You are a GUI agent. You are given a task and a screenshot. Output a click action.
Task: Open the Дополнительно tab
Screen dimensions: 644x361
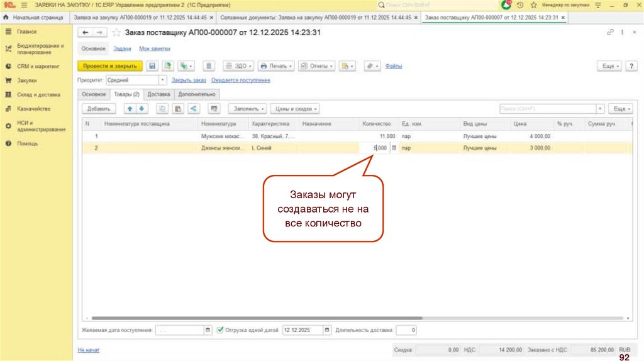197,94
